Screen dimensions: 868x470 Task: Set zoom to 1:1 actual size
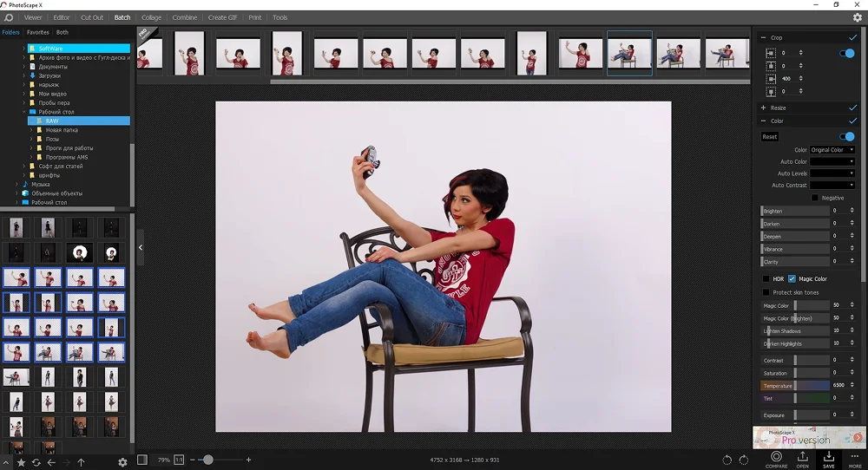click(x=179, y=460)
